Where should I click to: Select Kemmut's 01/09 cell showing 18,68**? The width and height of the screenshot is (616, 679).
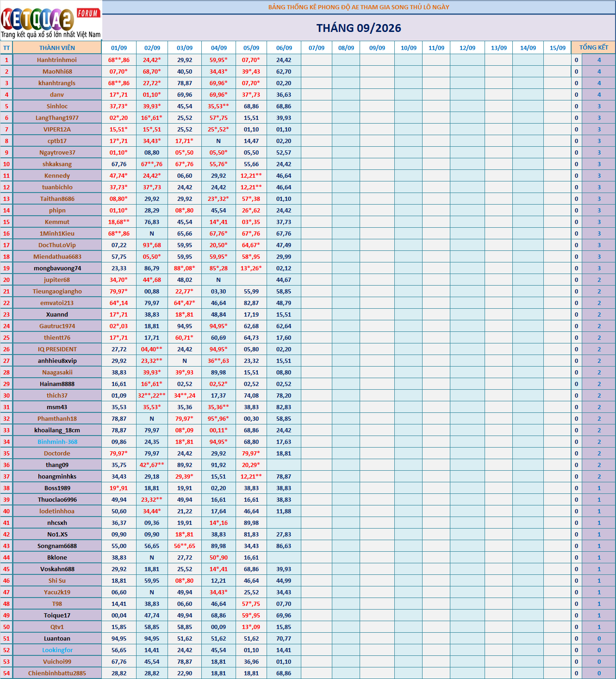119,222
